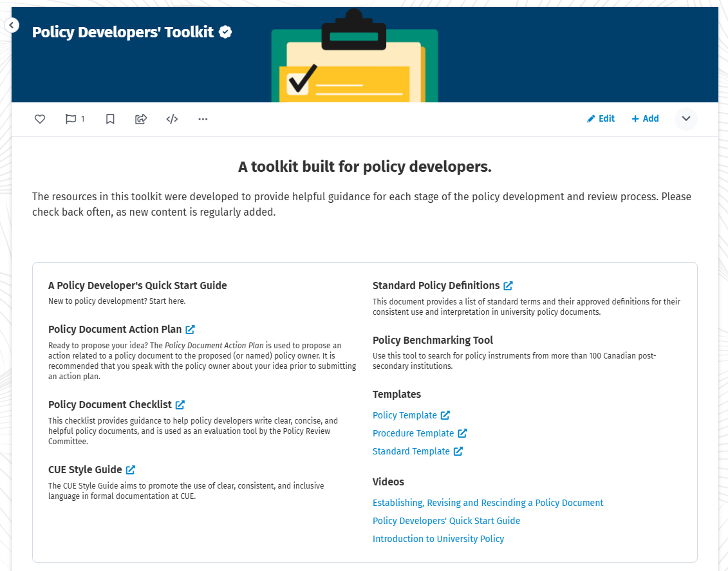Open Establishing, Revising and Rescinding video link

coord(488,503)
